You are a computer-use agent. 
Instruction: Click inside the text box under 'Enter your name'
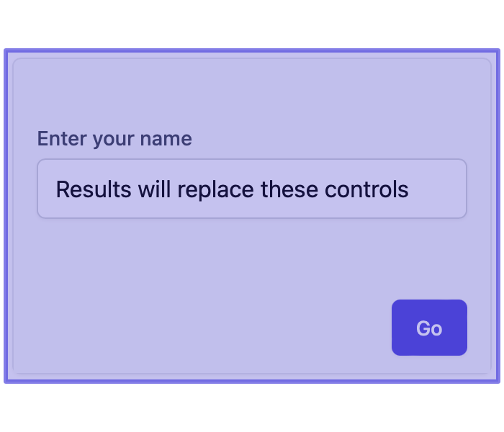[x=252, y=189]
